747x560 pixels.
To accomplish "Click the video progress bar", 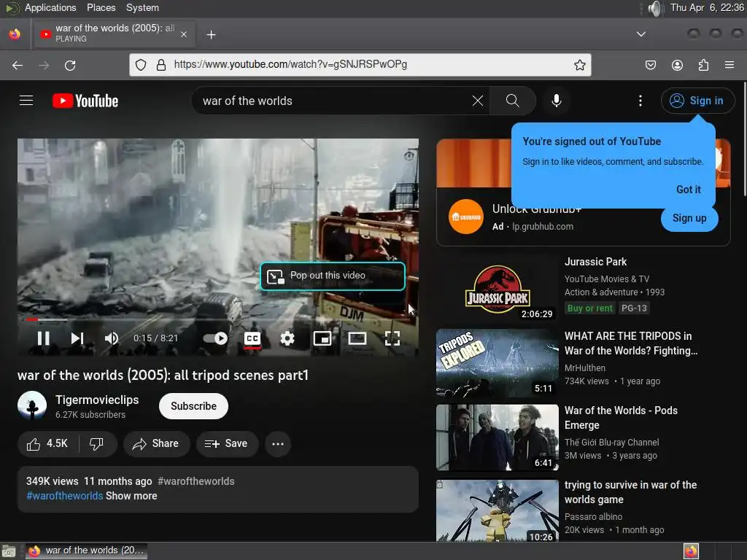I will click(217, 319).
